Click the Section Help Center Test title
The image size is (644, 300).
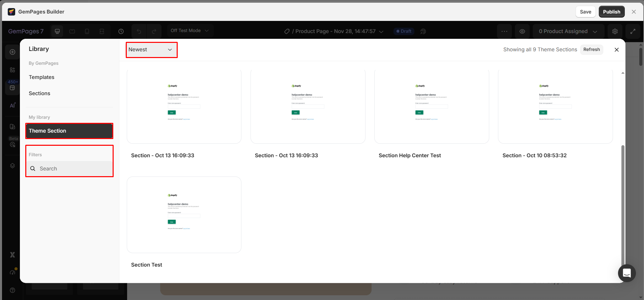[410, 156]
